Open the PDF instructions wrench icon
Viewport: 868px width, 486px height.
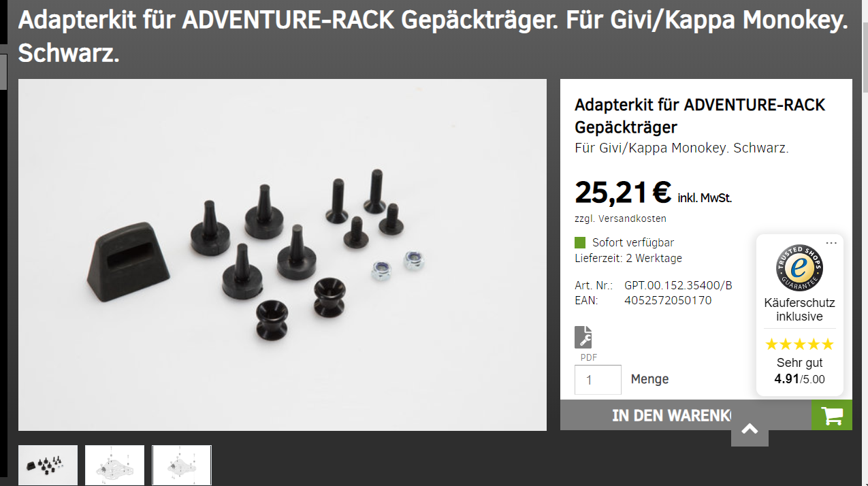pyautogui.click(x=583, y=337)
